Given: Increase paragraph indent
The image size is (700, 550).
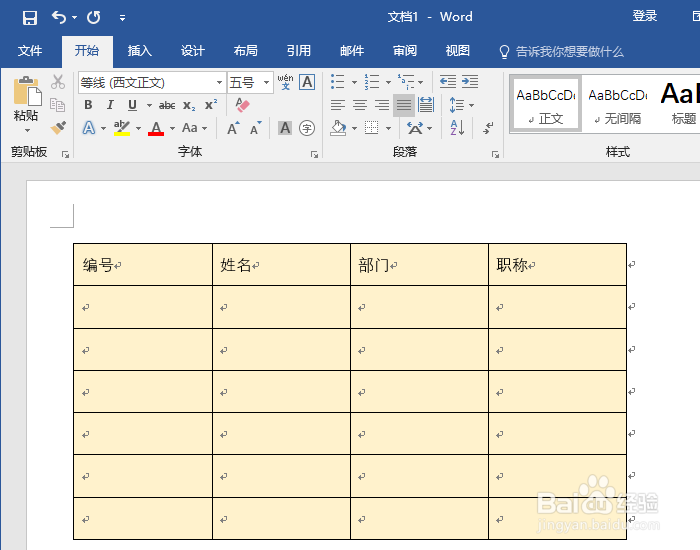Looking at the screenshot, I should [x=470, y=82].
